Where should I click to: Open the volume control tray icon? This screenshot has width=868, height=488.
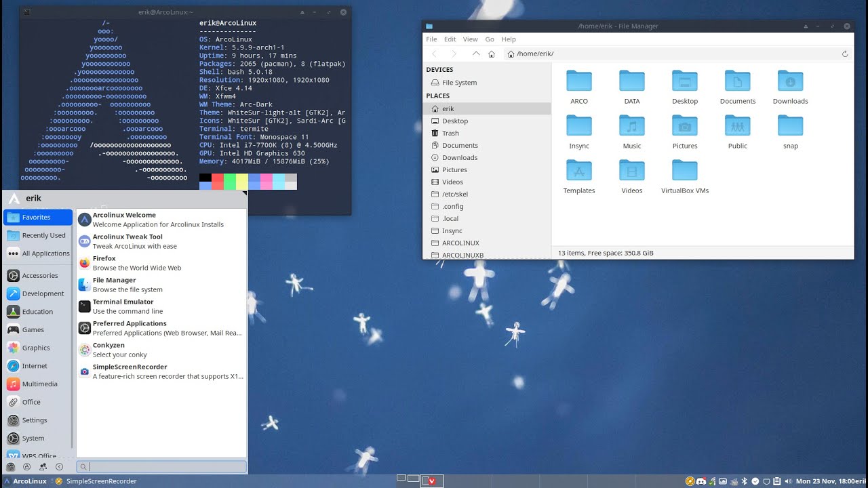788,481
